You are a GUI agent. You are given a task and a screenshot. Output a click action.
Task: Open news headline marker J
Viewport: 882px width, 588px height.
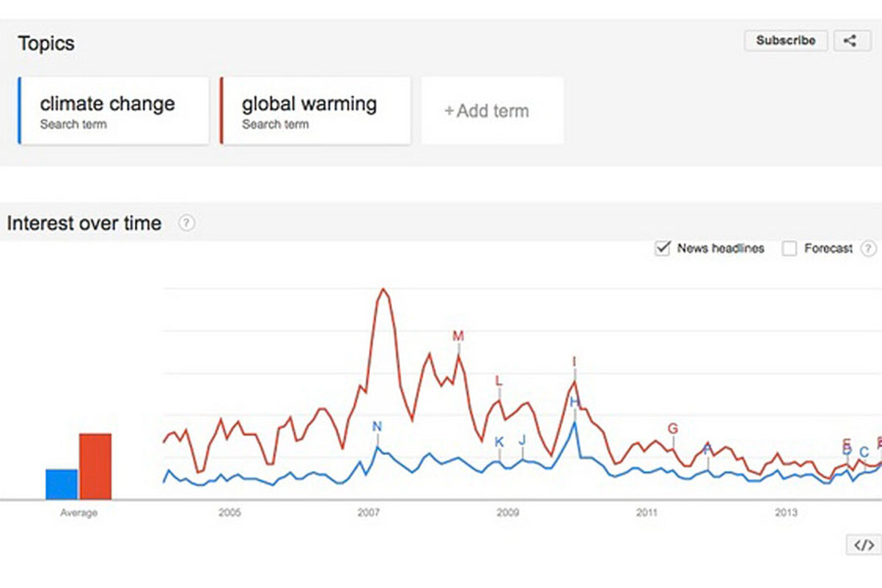click(522, 440)
